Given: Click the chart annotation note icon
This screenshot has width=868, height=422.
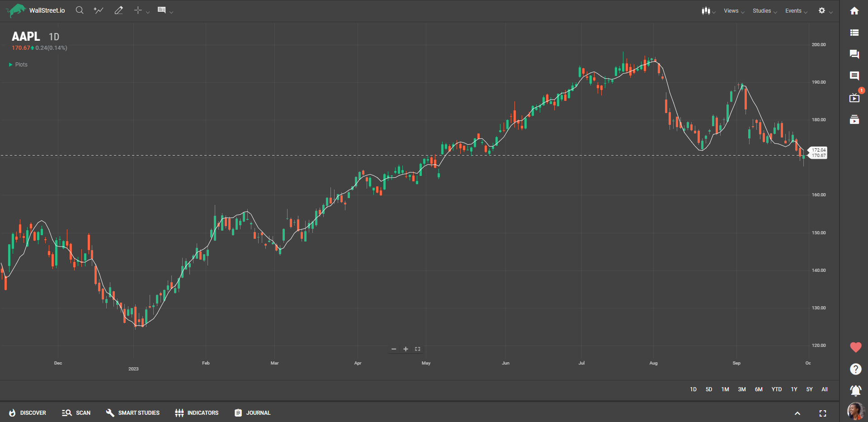Looking at the screenshot, I should (x=161, y=10).
